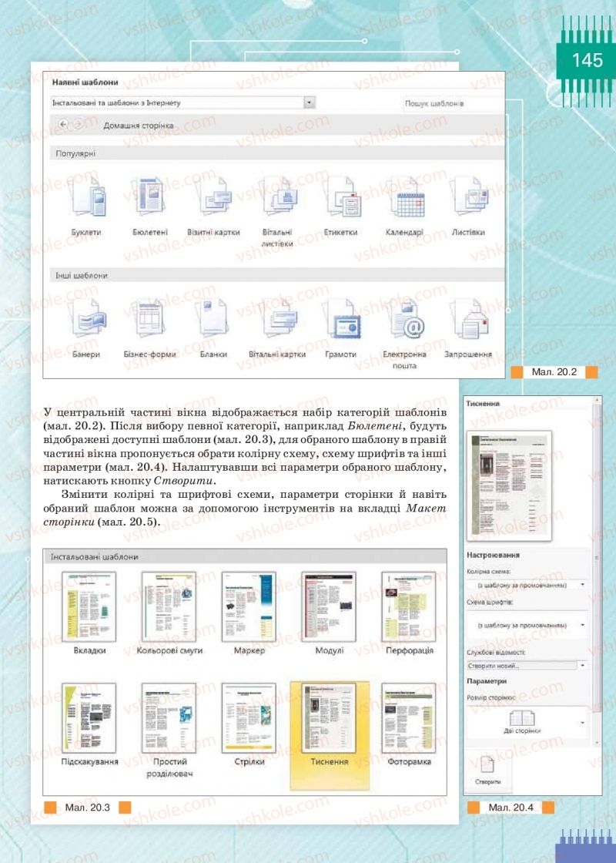Select the Кольорові смуги newsletter template
This screenshot has height=863, width=616.
(169, 613)
